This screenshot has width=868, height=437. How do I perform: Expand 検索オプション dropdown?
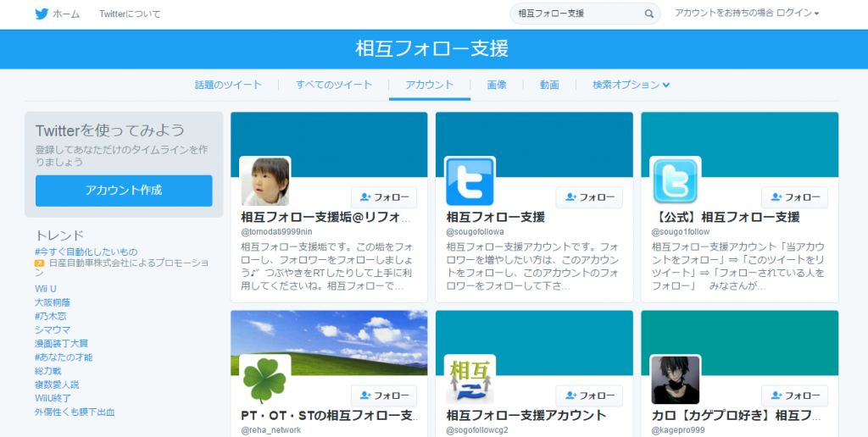point(631,86)
